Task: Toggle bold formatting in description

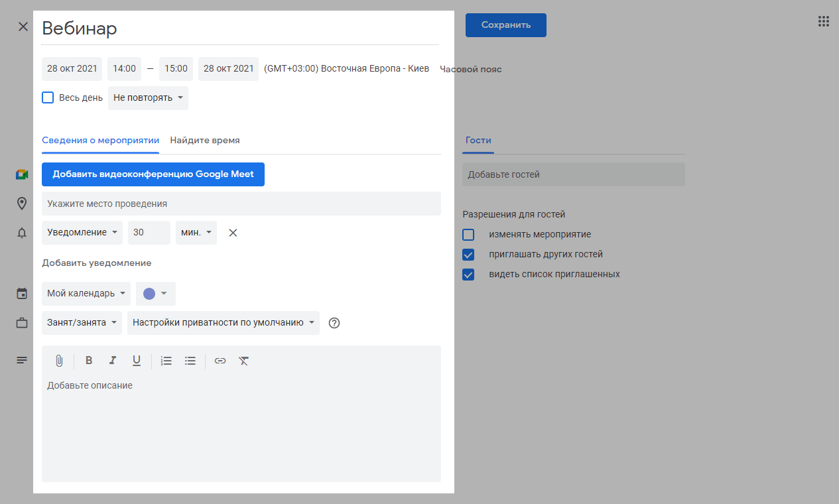Action: point(89,361)
